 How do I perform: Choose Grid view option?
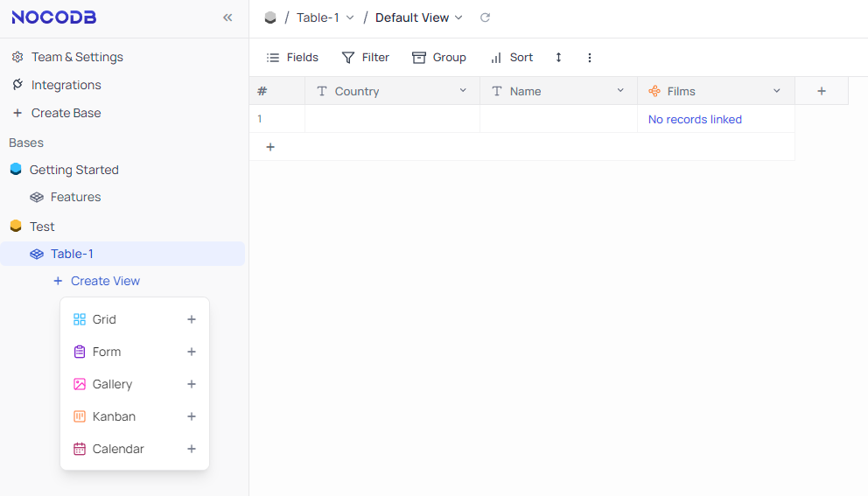[135, 319]
